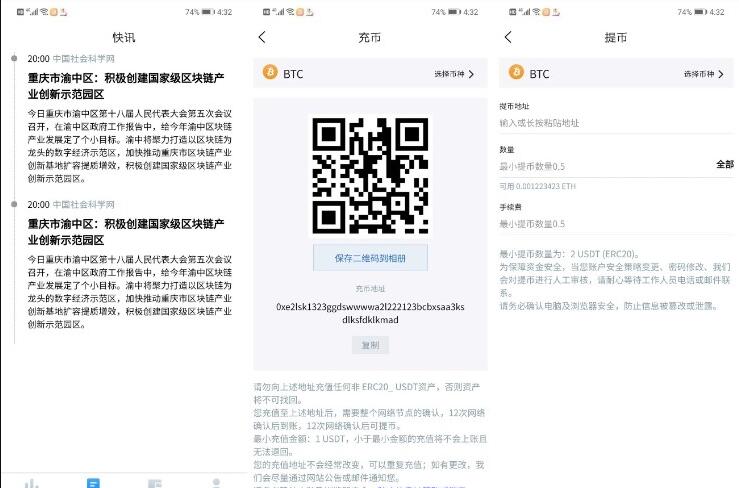The width and height of the screenshot is (739, 488).
Task: Go back from the 充币 deposit screen
Action: tap(263, 37)
